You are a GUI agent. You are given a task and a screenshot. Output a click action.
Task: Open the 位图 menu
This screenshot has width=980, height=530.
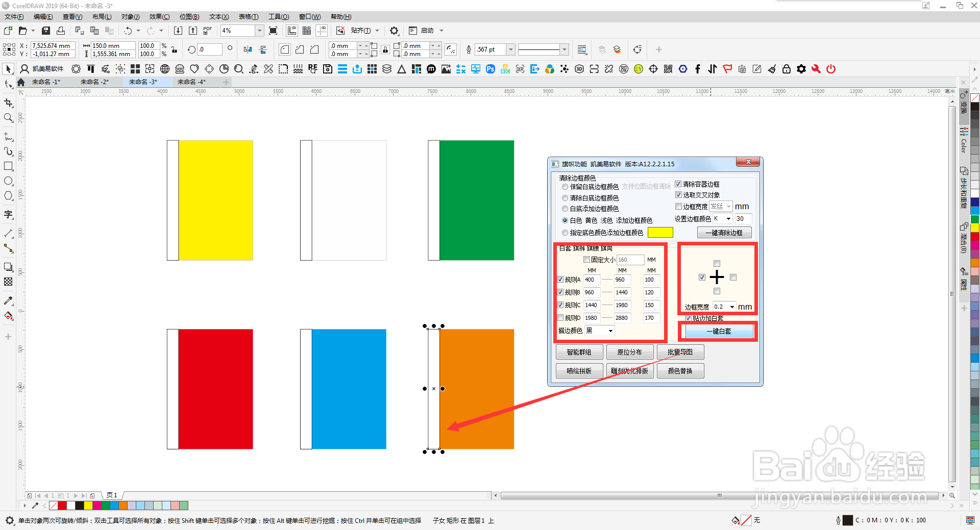pos(189,17)
